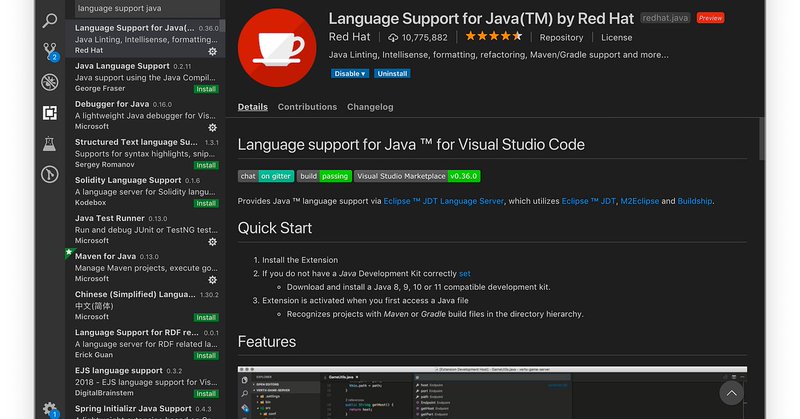Open the Debug view icon
This screenshot has height=419, width=800.
pyautogui.click(x=49, y=82)
